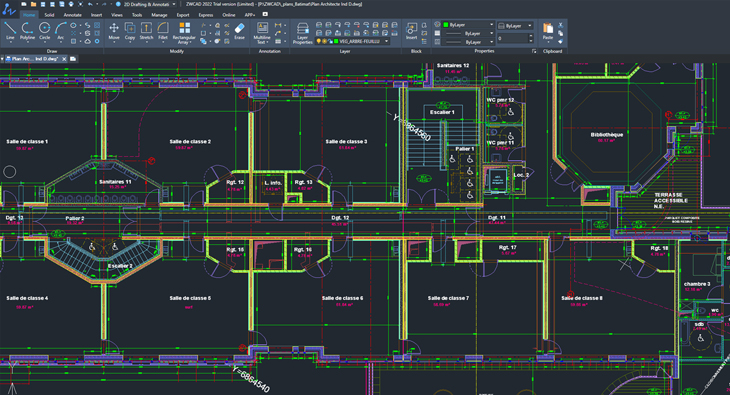This screenshot has height=395, width=730.
Task: Toggle layer on/off lightbulb icon
Action: click(319, 41)
